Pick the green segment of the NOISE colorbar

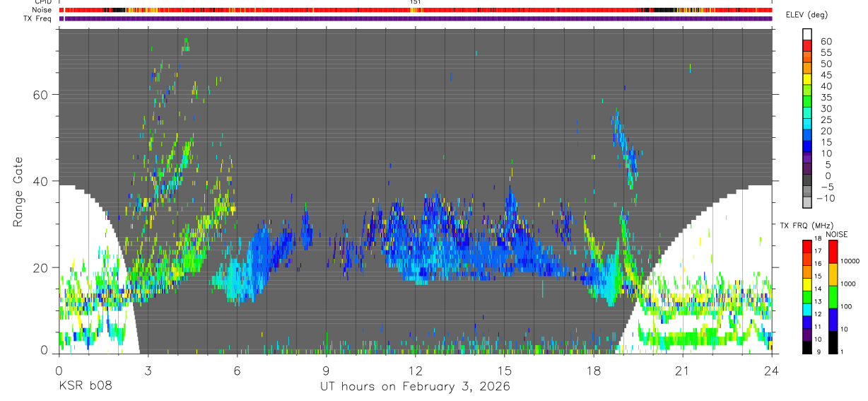833,297
